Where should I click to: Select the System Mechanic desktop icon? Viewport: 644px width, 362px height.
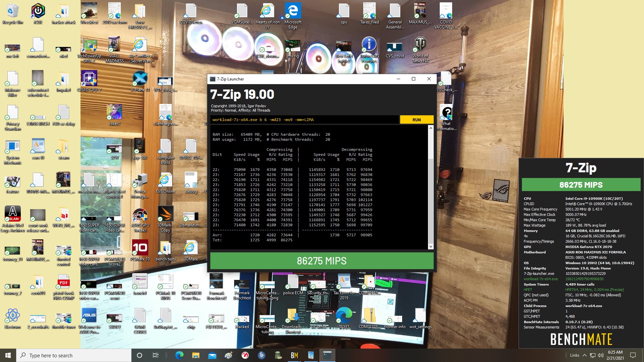(x=13, y=152)
